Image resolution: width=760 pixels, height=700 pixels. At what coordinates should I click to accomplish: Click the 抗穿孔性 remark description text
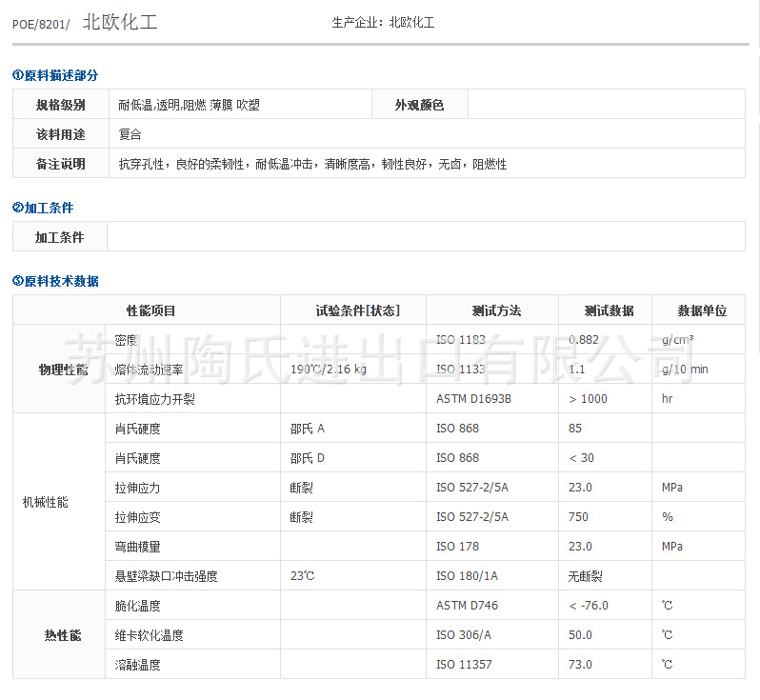[312, 165]
